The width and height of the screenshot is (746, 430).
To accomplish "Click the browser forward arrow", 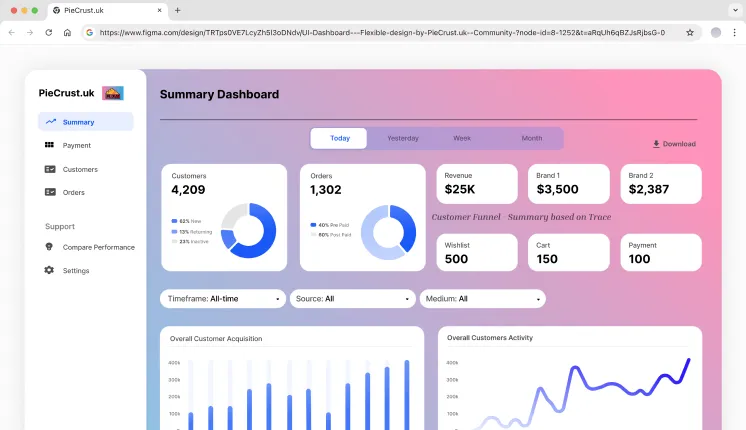I will (x=30, y=32).
